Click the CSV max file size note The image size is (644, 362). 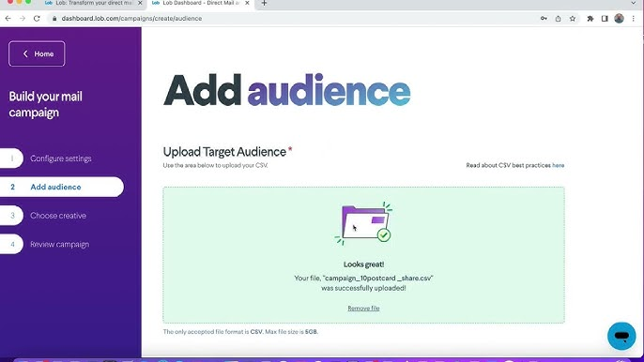tap(240, 332)
